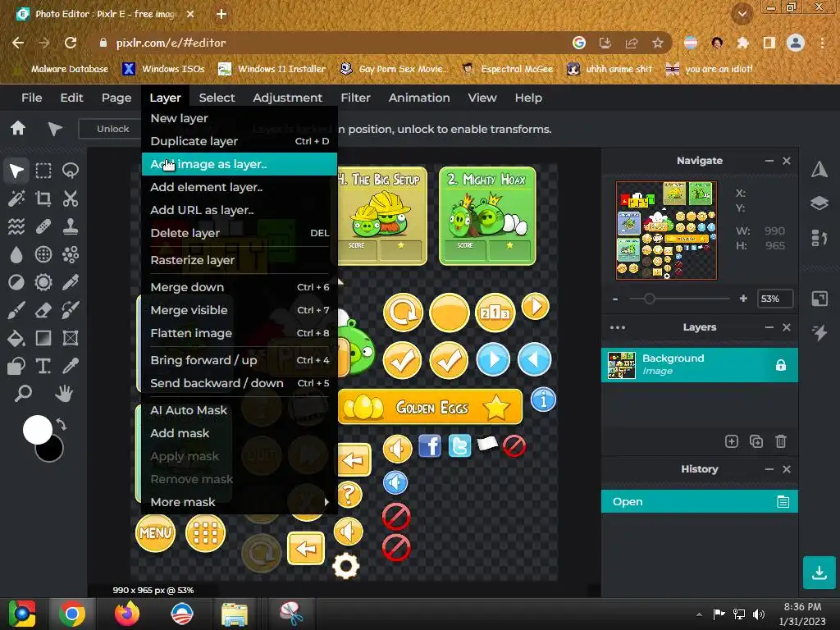Zoom in with plus button
This screenshot has width=840, height=630.
tap(743, 299)
